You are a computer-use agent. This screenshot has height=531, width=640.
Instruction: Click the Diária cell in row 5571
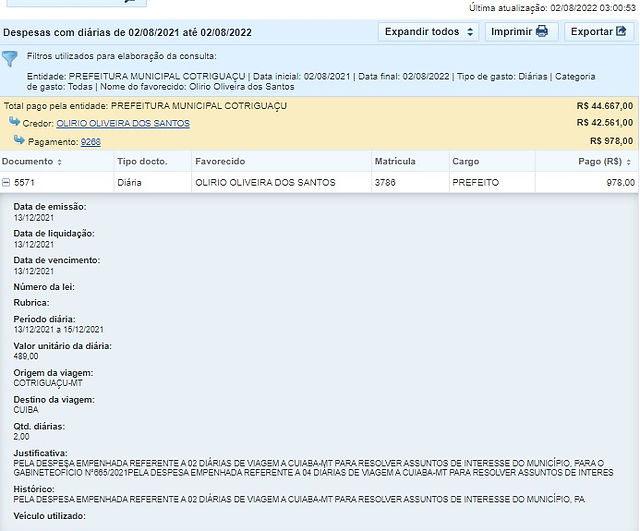(129, 182)
